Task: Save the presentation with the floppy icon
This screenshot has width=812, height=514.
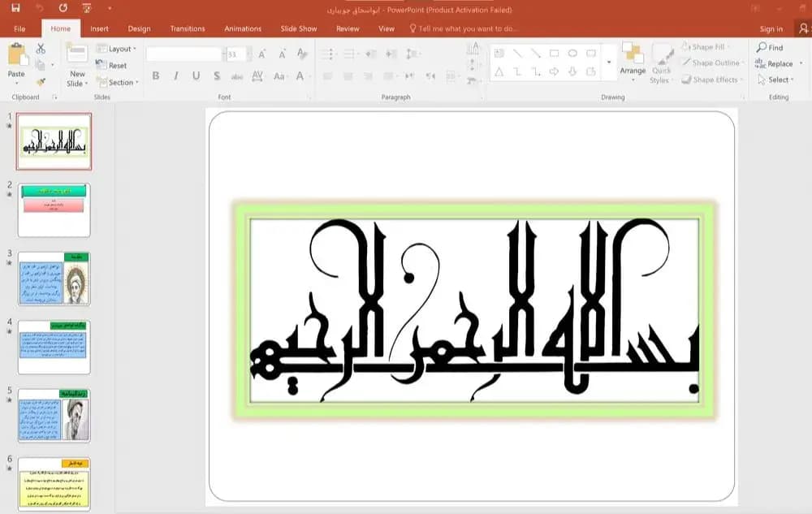Action: point(15,8)
